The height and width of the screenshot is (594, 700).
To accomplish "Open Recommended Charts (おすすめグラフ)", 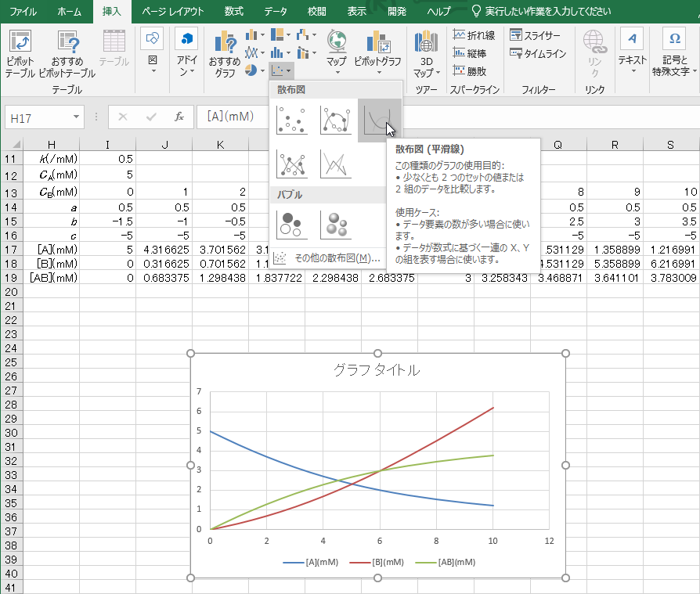I will [225, 54].
